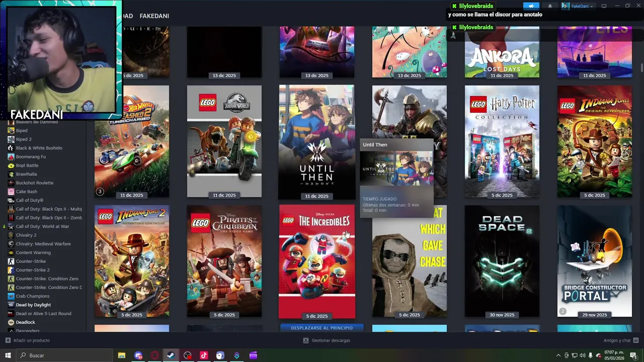
Task: Click the library grid vertical scrollbar
Action: click(x=641, y=68)
